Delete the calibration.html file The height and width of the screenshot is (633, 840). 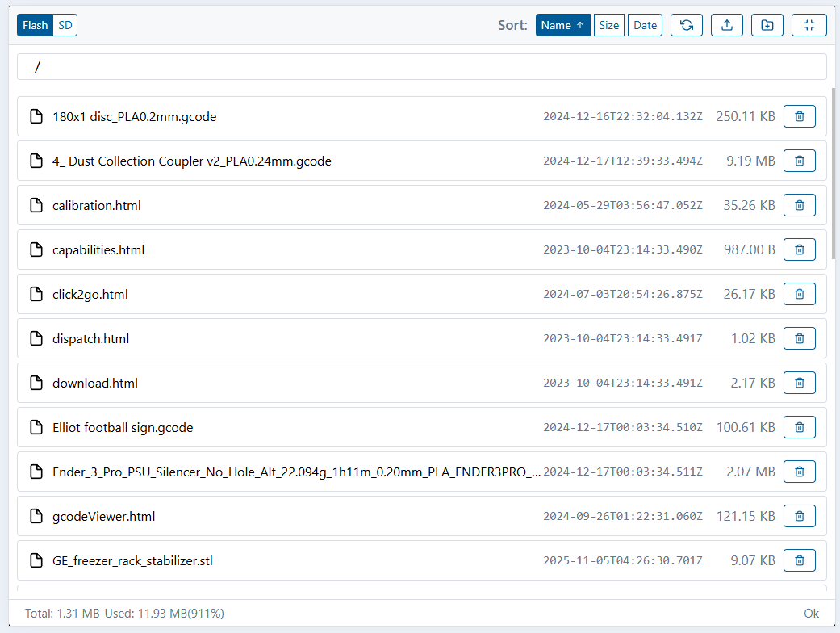click(799, 206)
